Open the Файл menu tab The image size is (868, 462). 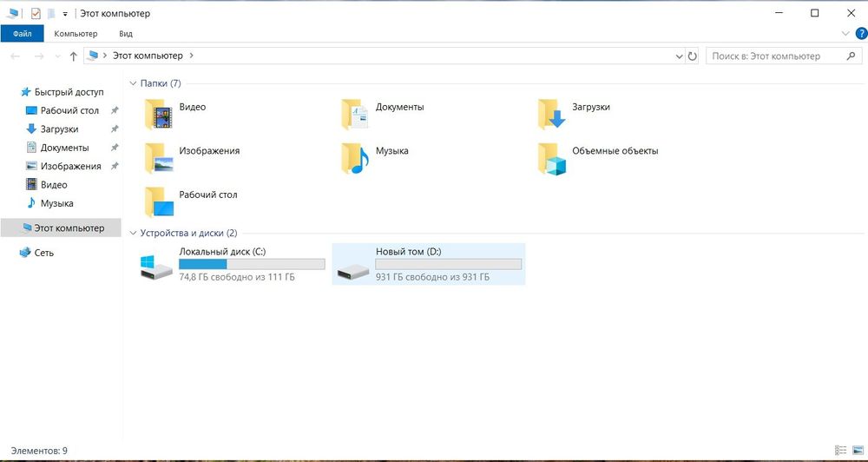(x=23, y=34)
